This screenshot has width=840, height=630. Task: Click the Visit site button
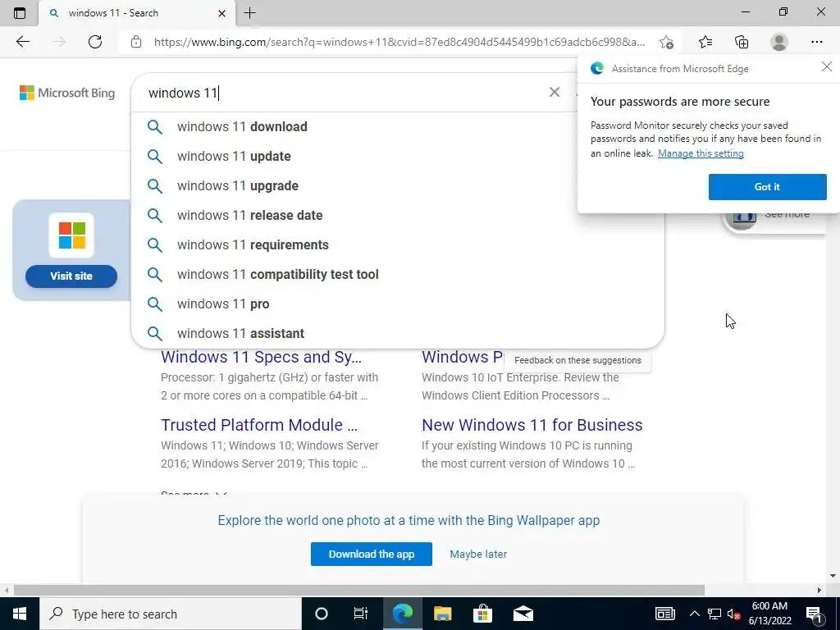[x=71, y=276]
